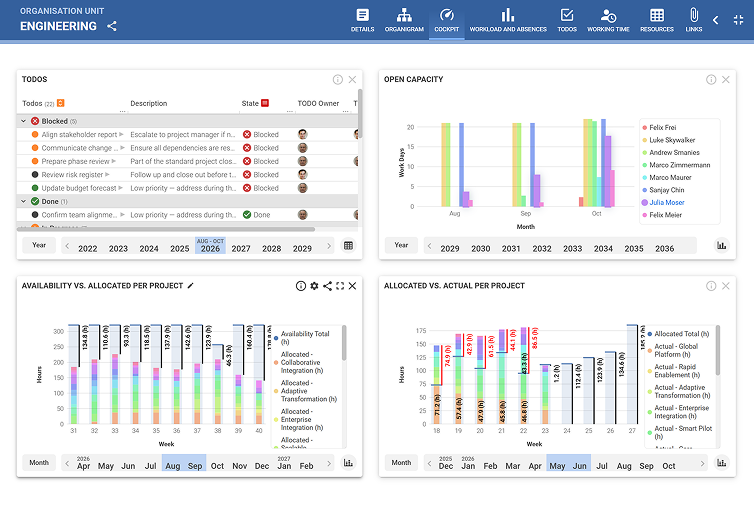Show info for the Todos widget
This screenshot has height=510, width=754.
(x=338, y=79)
